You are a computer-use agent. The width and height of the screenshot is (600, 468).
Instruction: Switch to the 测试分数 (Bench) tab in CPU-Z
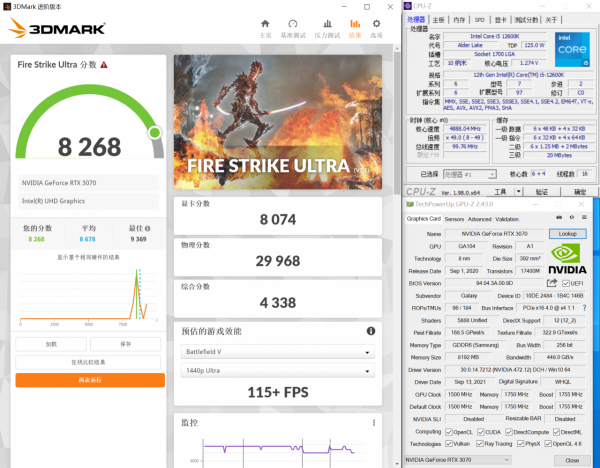click(x=526, y=20)
